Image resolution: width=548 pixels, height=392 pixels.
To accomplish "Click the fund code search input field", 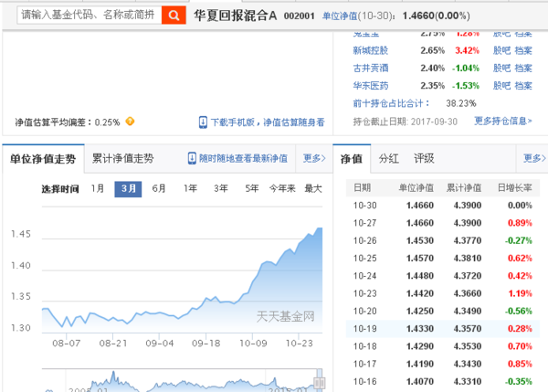I will [90, 15].
